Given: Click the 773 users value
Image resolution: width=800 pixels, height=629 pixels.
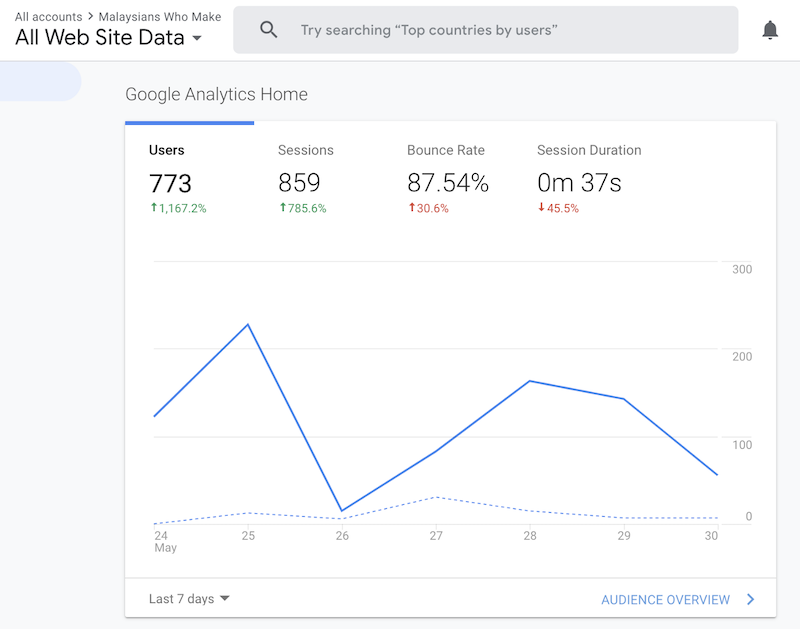Looking at the screenshot, I should point(170,183).
